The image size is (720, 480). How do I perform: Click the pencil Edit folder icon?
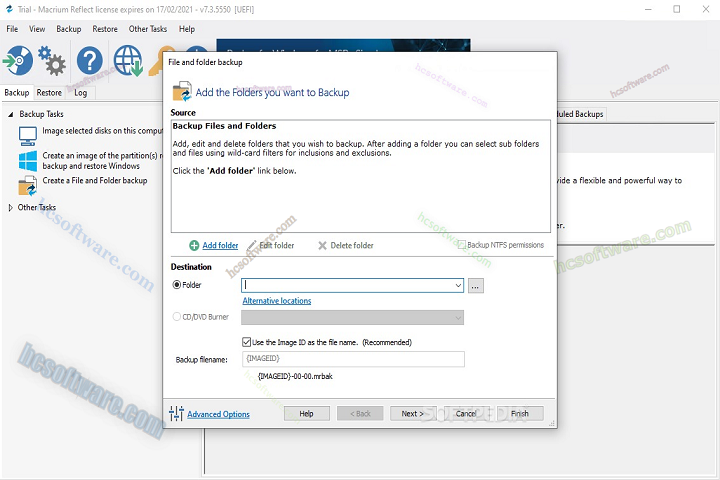pyautogui.click(x=252, y=246)
